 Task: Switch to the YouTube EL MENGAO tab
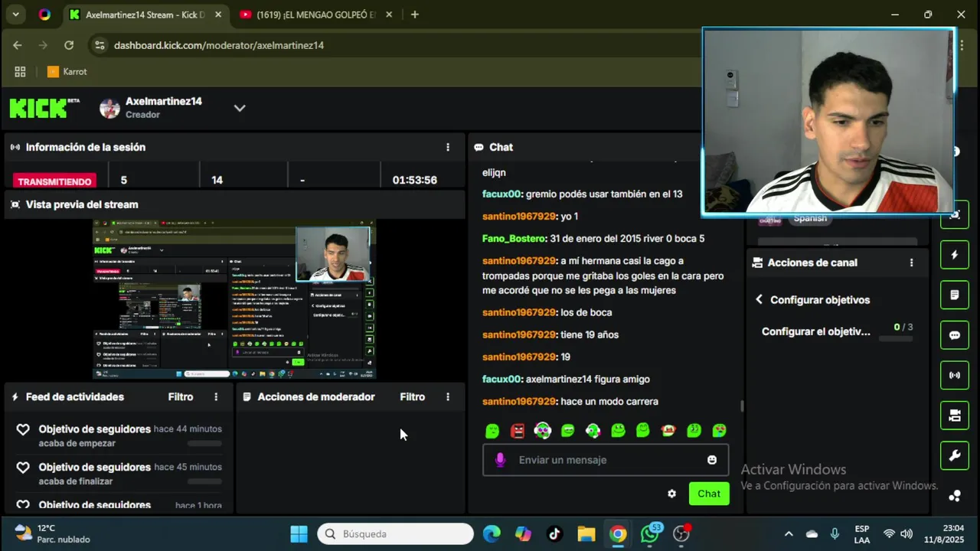point(316,15)
